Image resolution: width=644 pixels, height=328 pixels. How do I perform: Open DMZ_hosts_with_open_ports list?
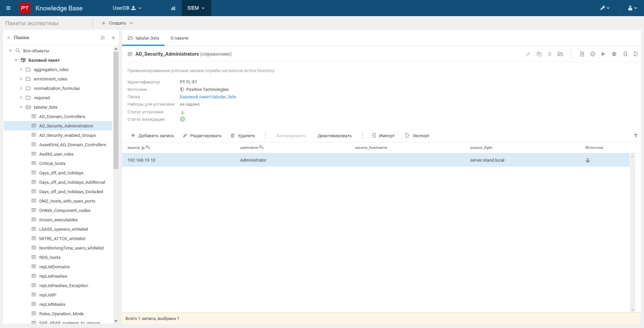click(x=67, y=201)
